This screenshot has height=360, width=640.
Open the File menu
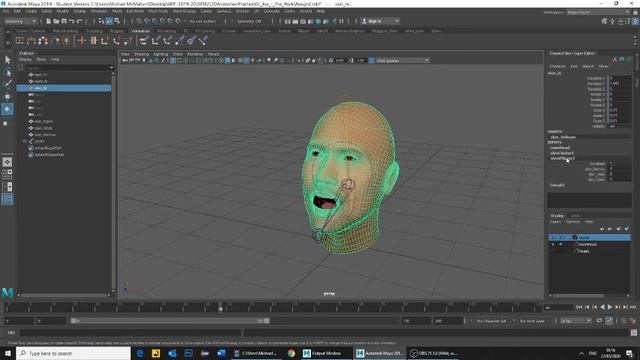point(6,11)
